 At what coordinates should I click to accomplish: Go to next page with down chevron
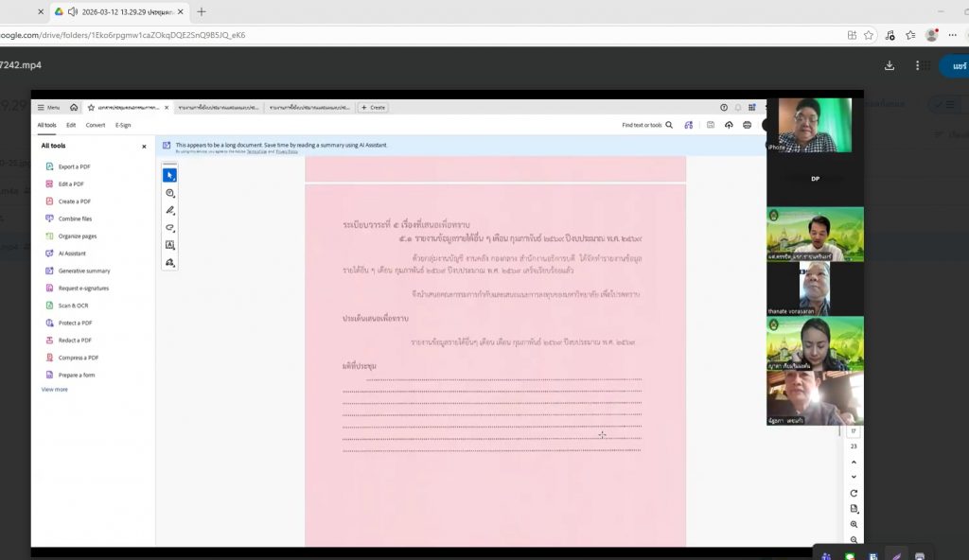(x=854, y=477)
